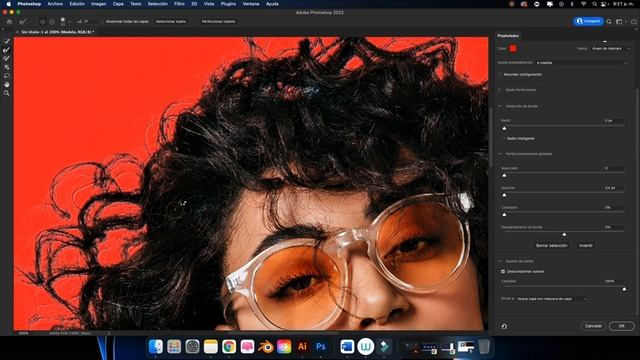Screen dimensions: 640x360
Task: Click the red overlay color swatch
Action: tap(513, 49)
